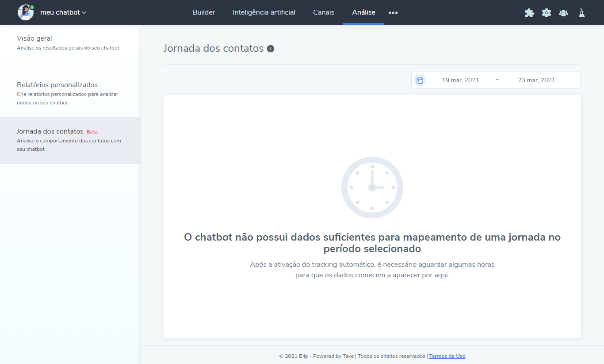Open the Termos de Uso link
Image resolution: width=604 pixels, height=364 pixels.
click(447, 356)
